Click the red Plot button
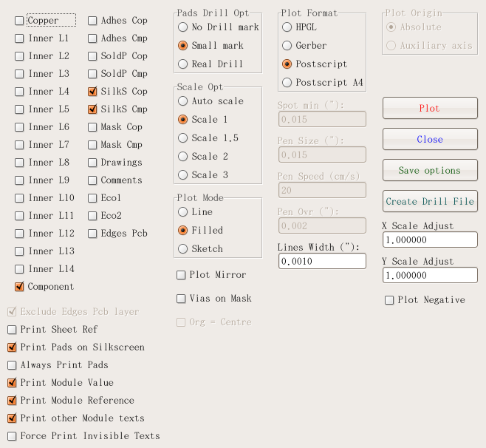 429,108
